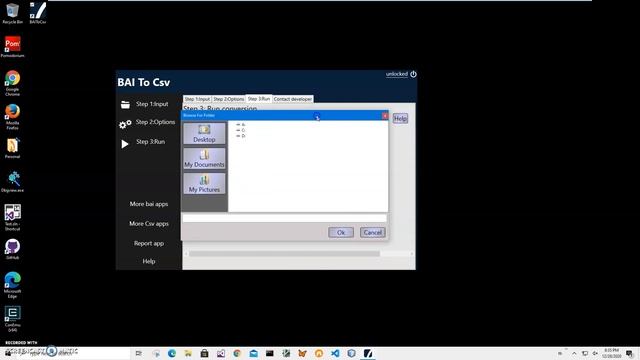The width and height of the screenshot is (640, 360).
Task: Click Help in the left sidebar
Action: pyautogui.click(x=149, y=261)
